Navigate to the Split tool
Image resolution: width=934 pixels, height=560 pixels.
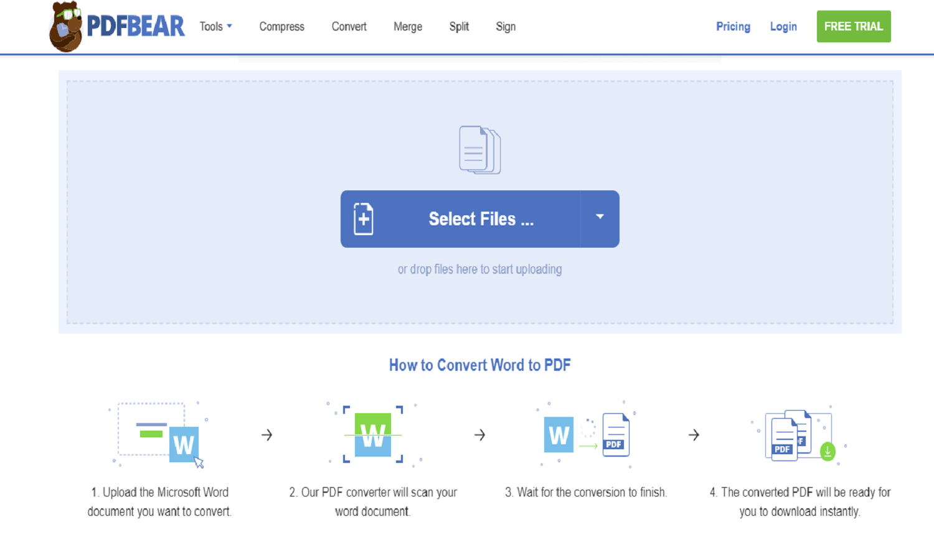[459, 26]
